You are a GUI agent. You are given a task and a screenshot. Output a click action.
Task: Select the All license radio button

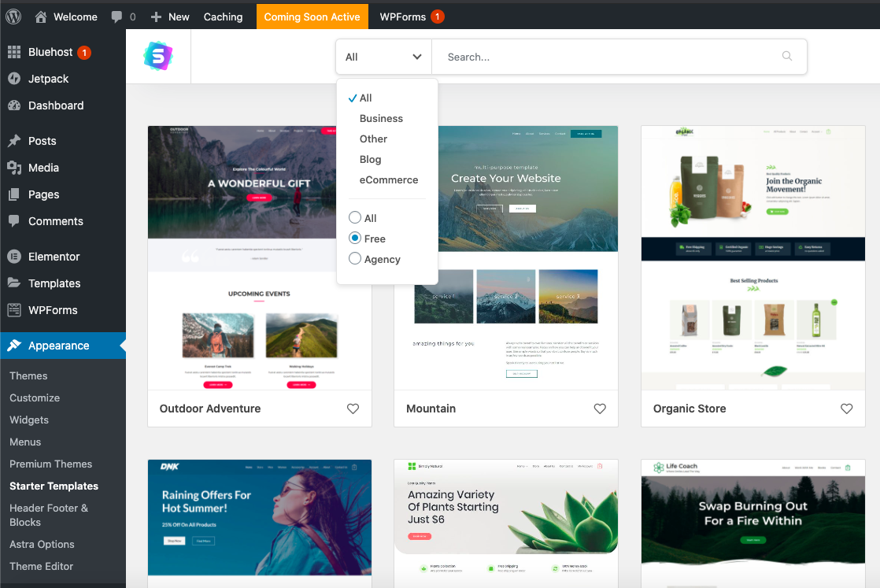tap(355, 218)
